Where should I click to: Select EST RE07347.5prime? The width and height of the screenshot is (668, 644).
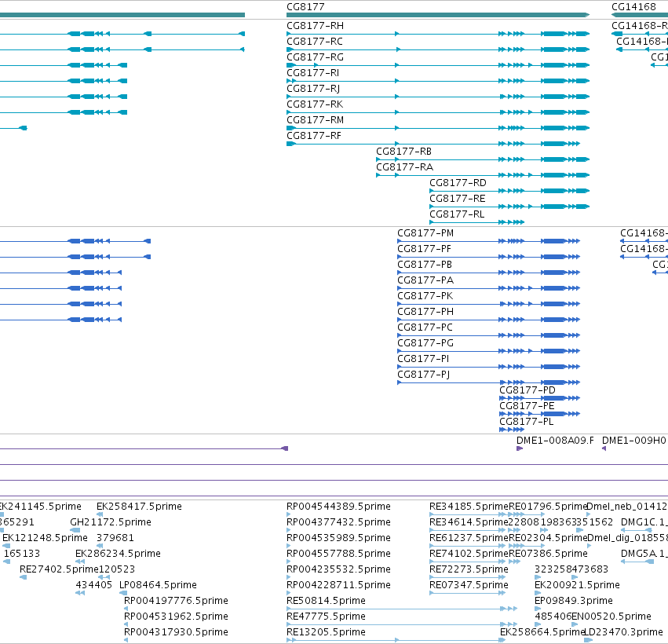(x=469, y=585)
